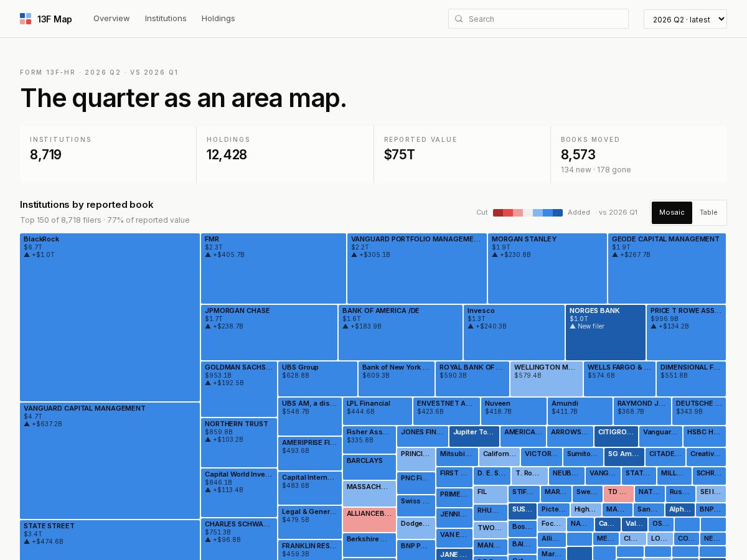The height and width of the screenshot is (560, 747).
Task: Select the State Street tile
Action: coord(110,540)
